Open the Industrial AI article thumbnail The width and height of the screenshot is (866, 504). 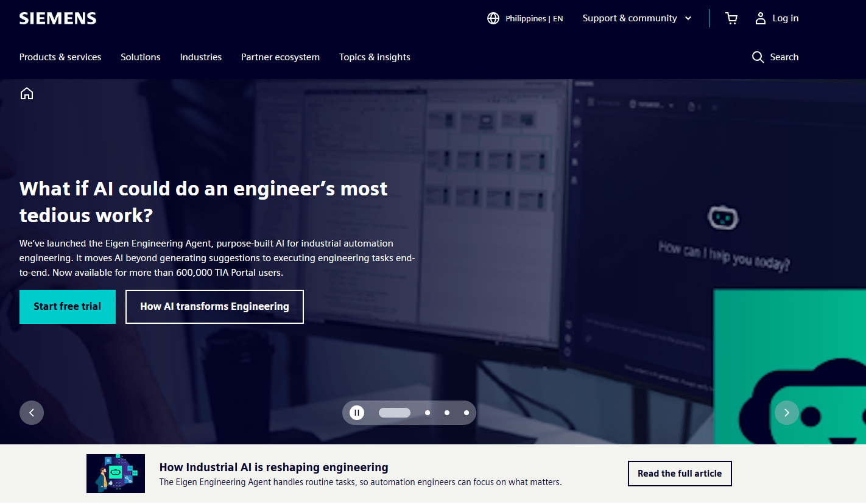pos(116,474)
